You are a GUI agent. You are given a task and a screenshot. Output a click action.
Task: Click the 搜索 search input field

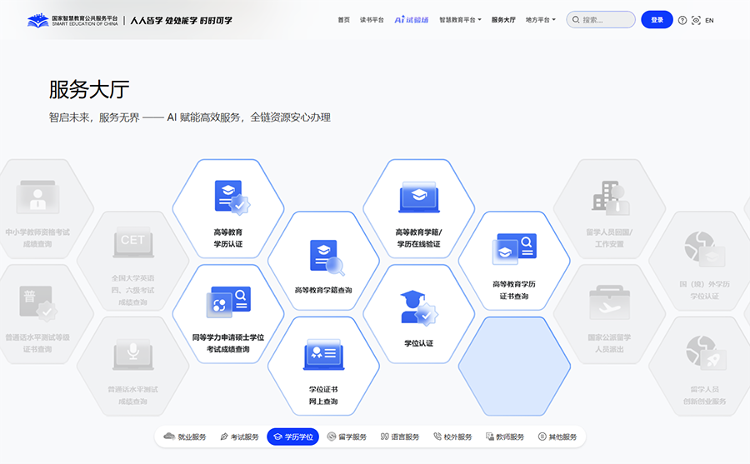pos(605,19)
